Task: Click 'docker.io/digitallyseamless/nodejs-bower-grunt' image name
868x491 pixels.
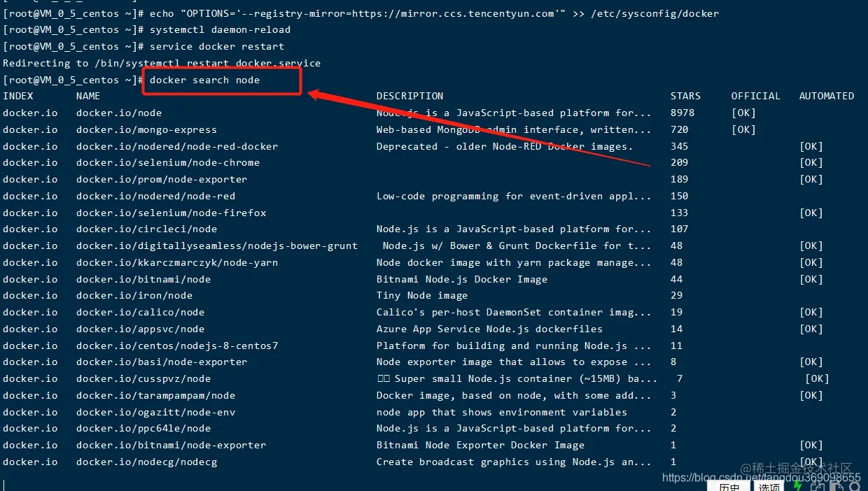Action: click(x=217, y=245)
